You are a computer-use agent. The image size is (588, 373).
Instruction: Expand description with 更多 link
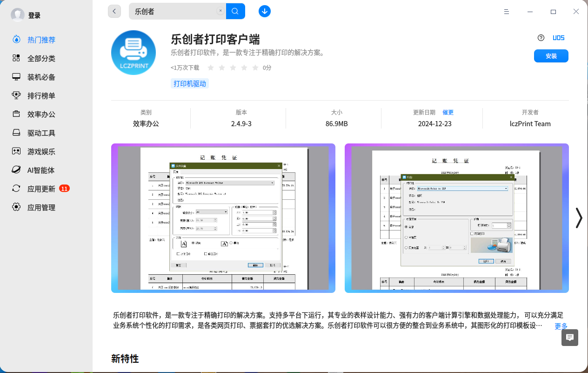561,326
